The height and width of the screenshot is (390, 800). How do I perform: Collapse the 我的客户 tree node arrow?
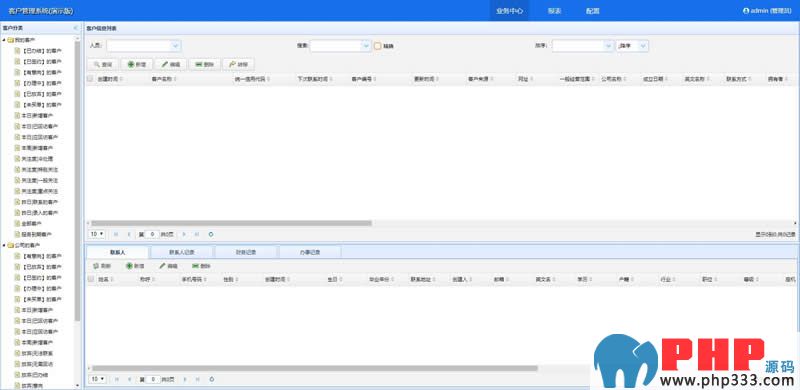[4, 40]
